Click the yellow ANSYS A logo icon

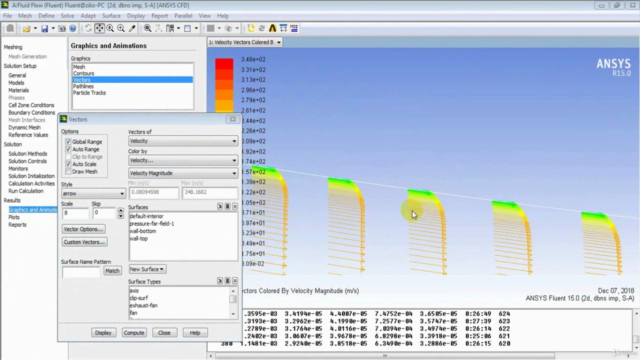(272, 28)
